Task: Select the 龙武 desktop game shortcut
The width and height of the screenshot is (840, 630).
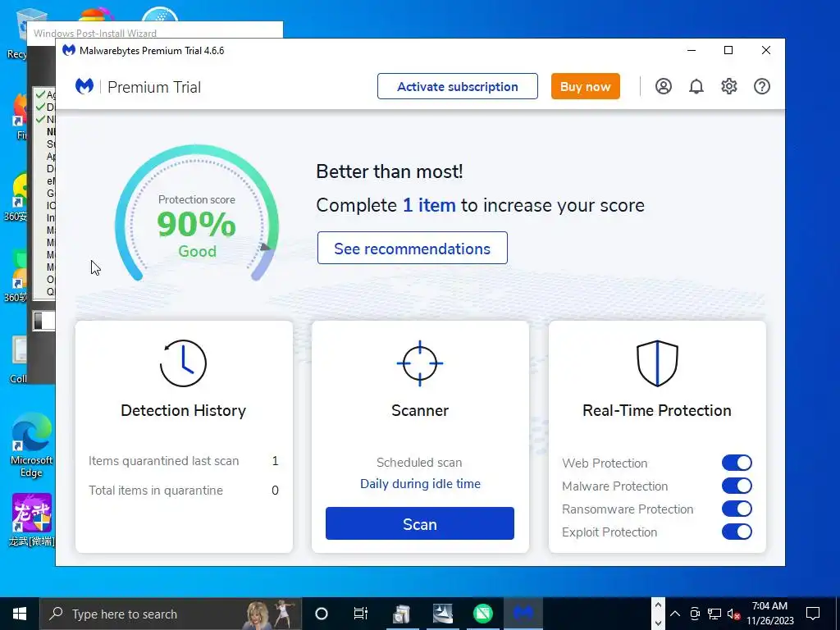Action: point(31,519)
